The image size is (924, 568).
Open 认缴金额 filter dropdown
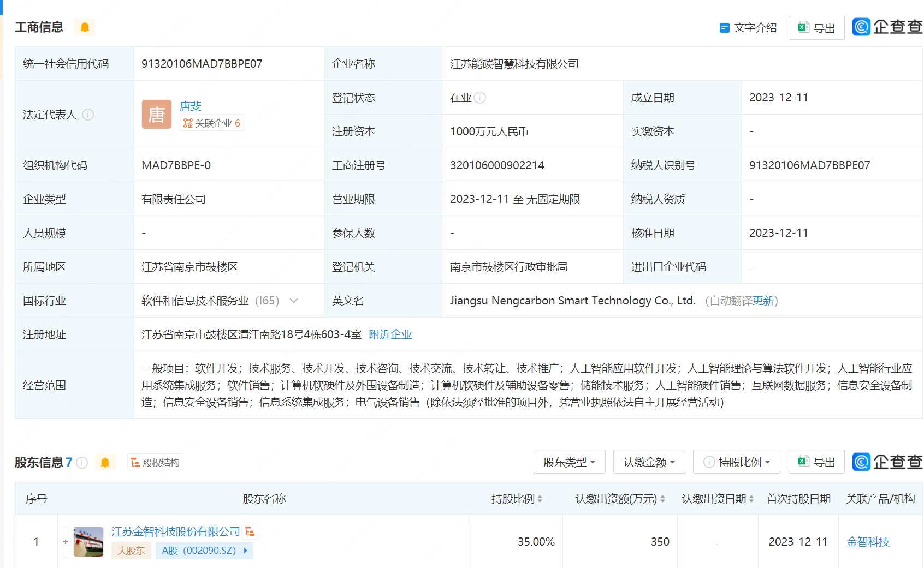649,462
